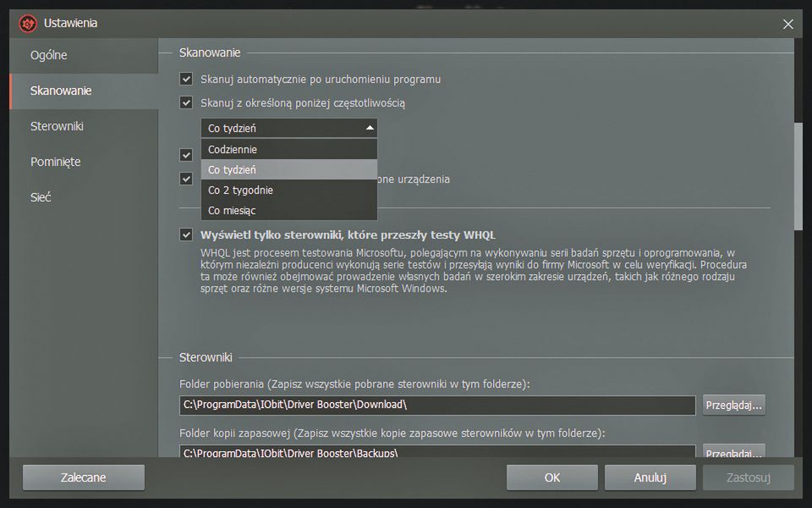Choose 'Codziennie' from the frequency list
Image resolution: width=812 pixels, height=508 pixels.
pos(289,149)
